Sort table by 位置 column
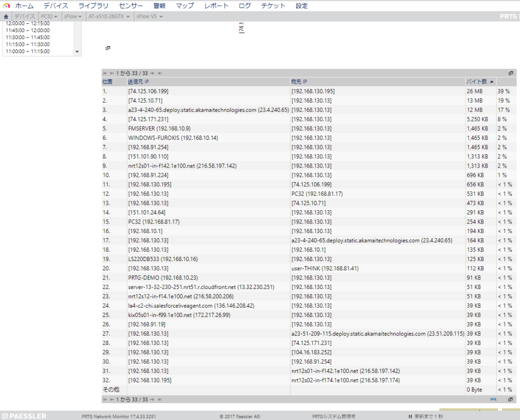520x420 pixels. (x=108, y=82)
